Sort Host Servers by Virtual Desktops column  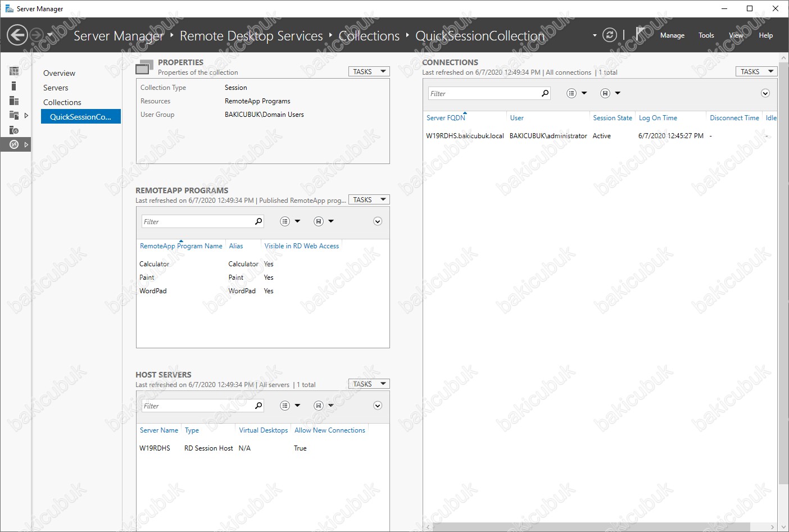click(264, 430)
